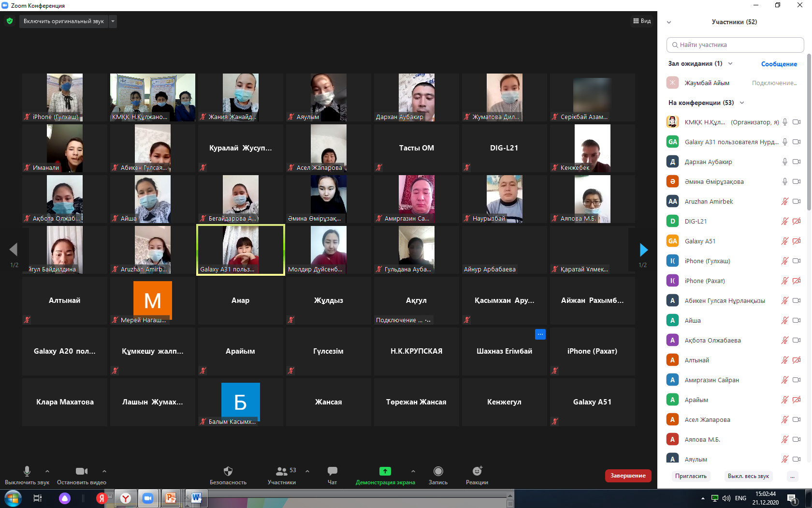Click the Participants icon in toolbar
The image size is (812, 508).
[x=281, y=475]
